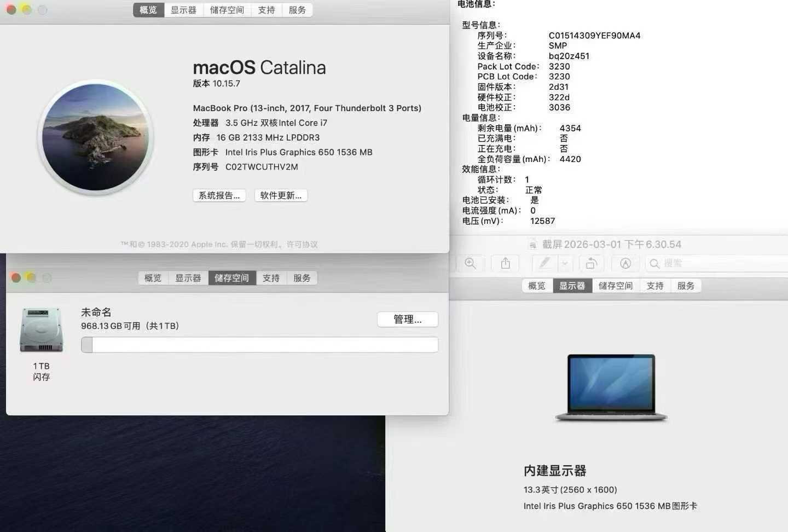This screenshot has height=532, width=788.
Task: Expand the highlight pen dropdown arrow in Preview
Action: (565, 263)
